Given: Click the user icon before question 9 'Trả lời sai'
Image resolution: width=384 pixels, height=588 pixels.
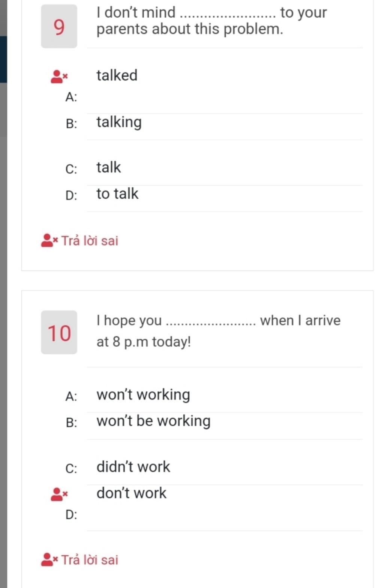Looking at the screenshot, I should [49, 240].
